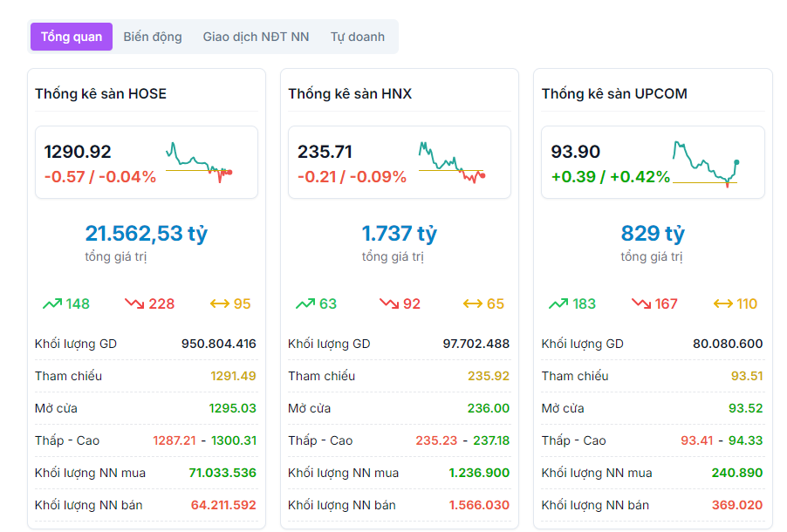This screenshot has width=787, height=532.
Task: Click the HNX index mini chart
Action: [x=452, y=162]
